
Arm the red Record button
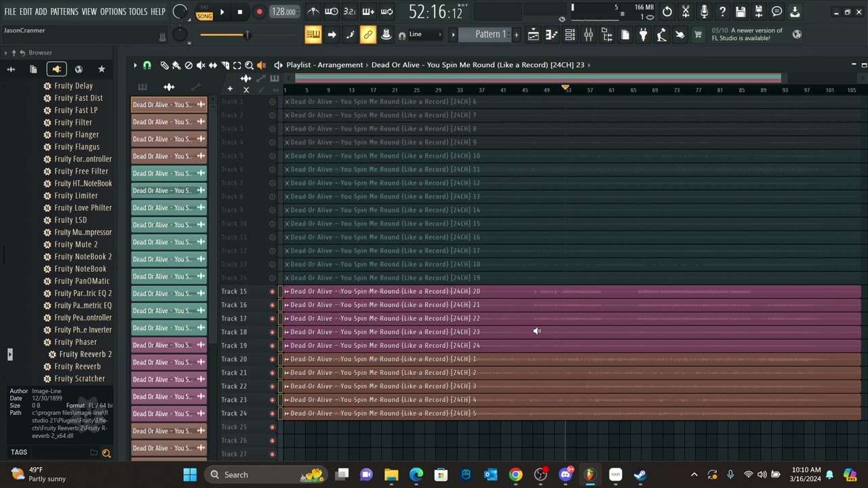[259, 12]
